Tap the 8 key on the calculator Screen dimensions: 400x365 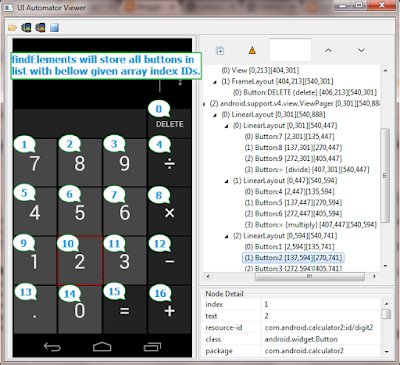80,162
